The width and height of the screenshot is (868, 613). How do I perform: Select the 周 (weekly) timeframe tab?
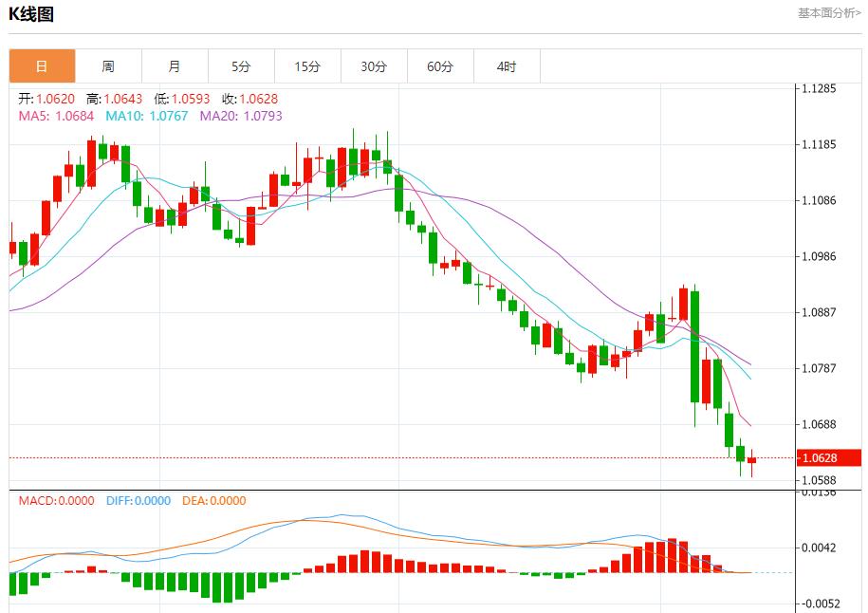click(108, 66)
